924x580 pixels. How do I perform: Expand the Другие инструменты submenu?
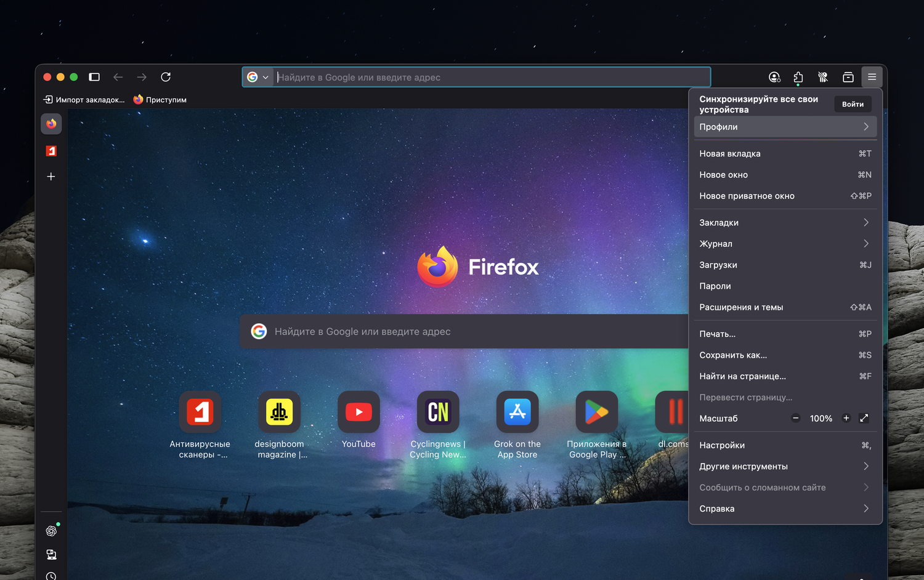[x=785, y=466]
